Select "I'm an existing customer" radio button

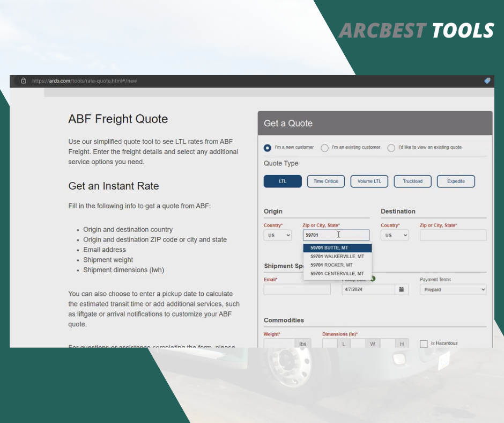324,148
